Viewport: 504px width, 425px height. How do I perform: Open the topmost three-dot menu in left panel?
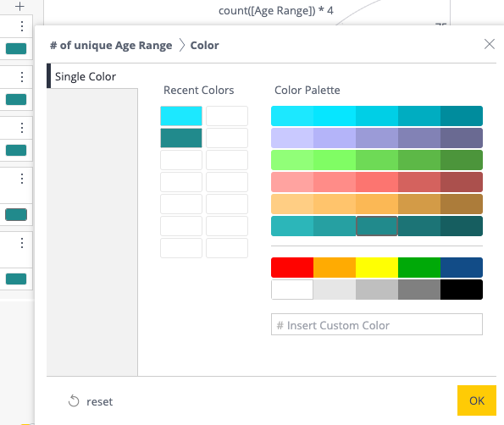pyautogui.click(x=22, y=26)
